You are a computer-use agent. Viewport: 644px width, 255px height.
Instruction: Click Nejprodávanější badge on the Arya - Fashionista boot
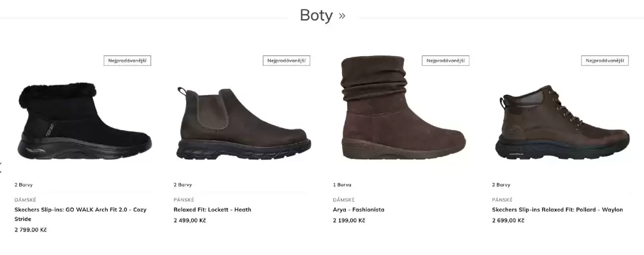coord(446,61)
